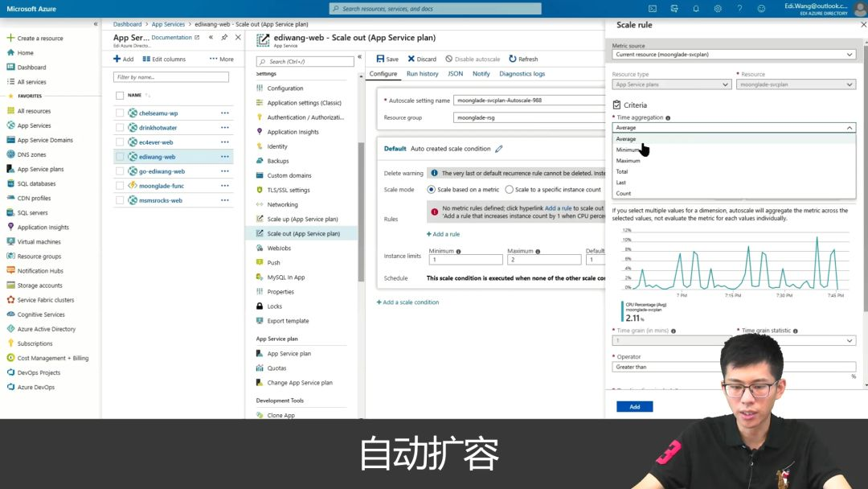Click the Filter by name field
868x489 pixels.
tap(171, 77)
